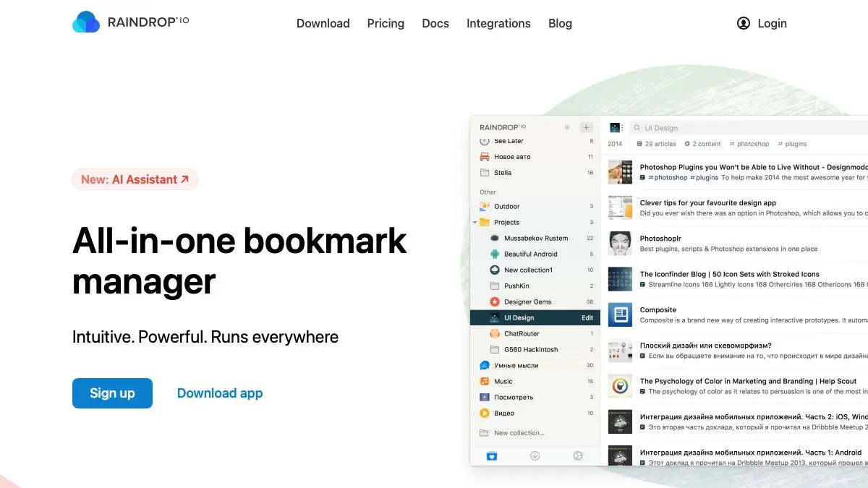This screenshot has height=488, width=868.
Task: Click the New: AI Assistant badge
Action: click(135, 179)
